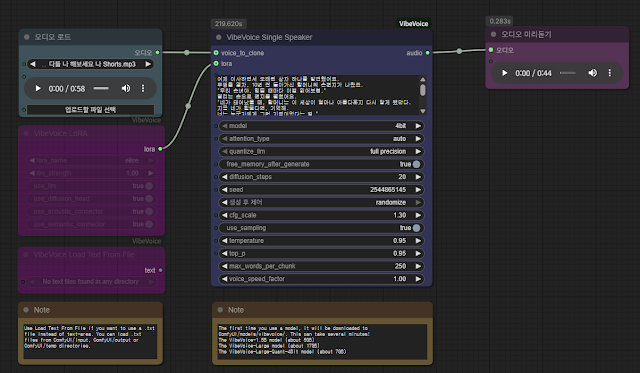Click the voice_to_clone input socket
The height and width of the screenshot is (373, 640).
click(216, 53)
